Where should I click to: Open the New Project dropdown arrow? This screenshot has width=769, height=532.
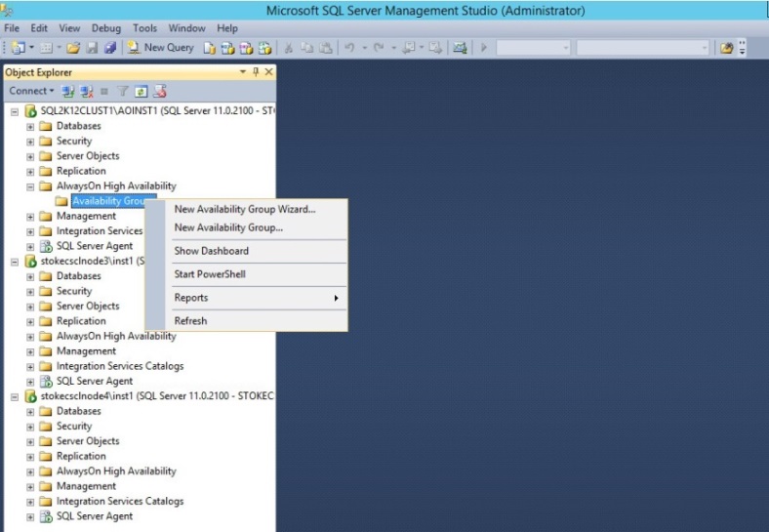32,48
